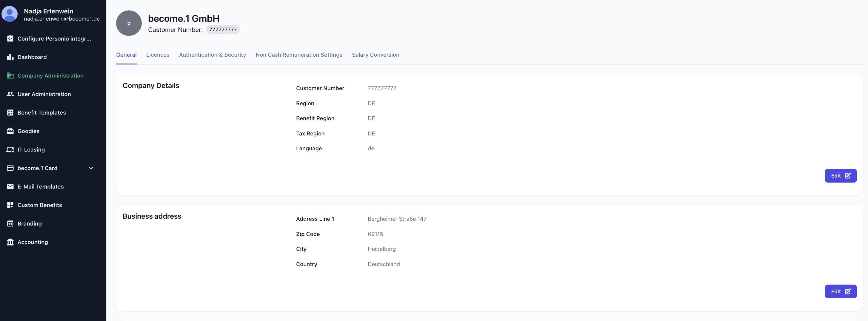This screenshot has width=868, height=321.
Task: Click the Language field label
Action: click(309, 149)
